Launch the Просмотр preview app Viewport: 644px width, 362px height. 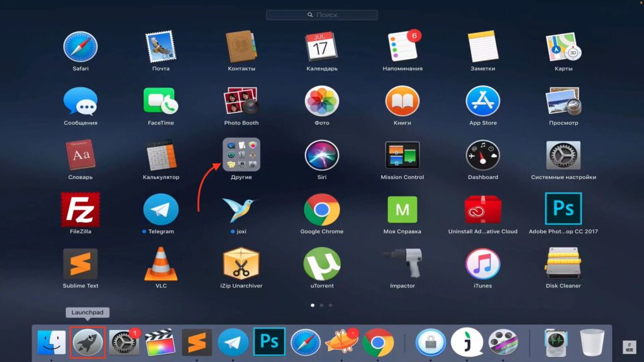pyautogui.click(x=563, y=101)
